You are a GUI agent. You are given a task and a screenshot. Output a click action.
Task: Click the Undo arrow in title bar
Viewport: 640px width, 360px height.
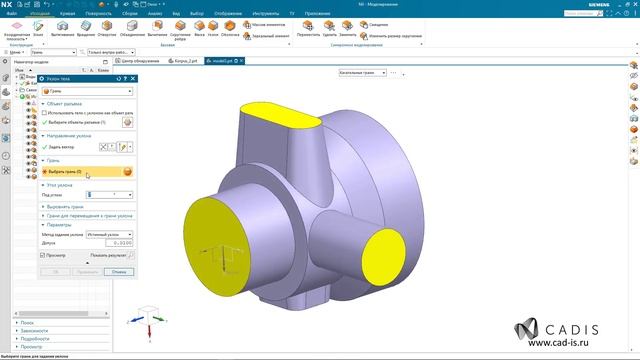pos(47,4)
